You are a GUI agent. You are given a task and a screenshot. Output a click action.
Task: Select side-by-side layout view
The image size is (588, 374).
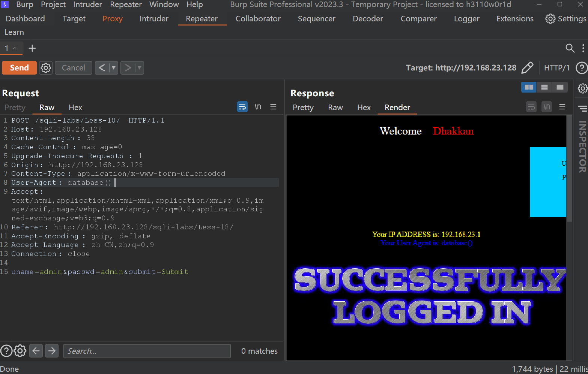tap(529, 87)
